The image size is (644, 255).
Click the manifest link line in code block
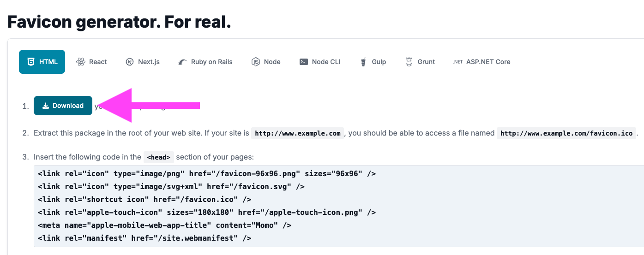pyautogui.click(x=144, y=238)
